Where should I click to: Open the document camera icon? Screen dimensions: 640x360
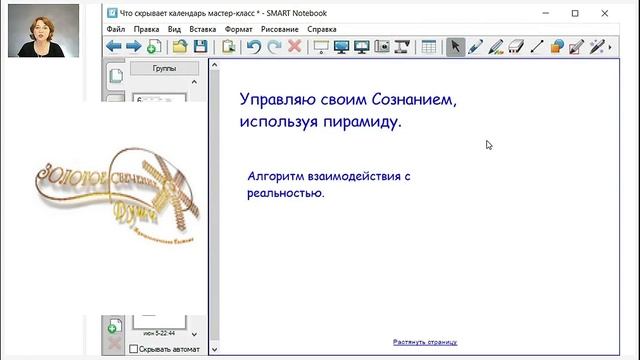(x=402, y=47)
